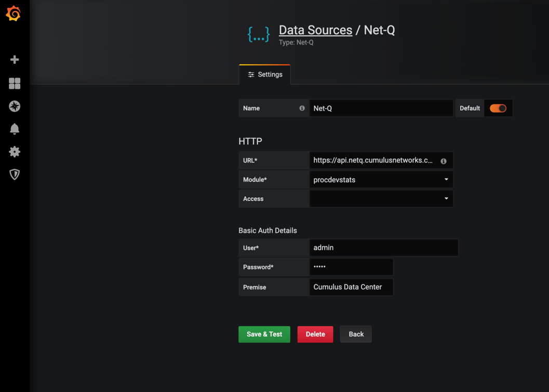This screenshot has width=549, height=392.
Task: Toggle the Default data source switch
Action: click(498, 109)
